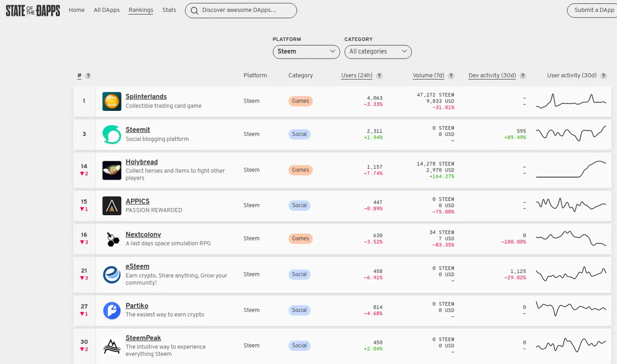Open APPICS title link

[137, 201]
